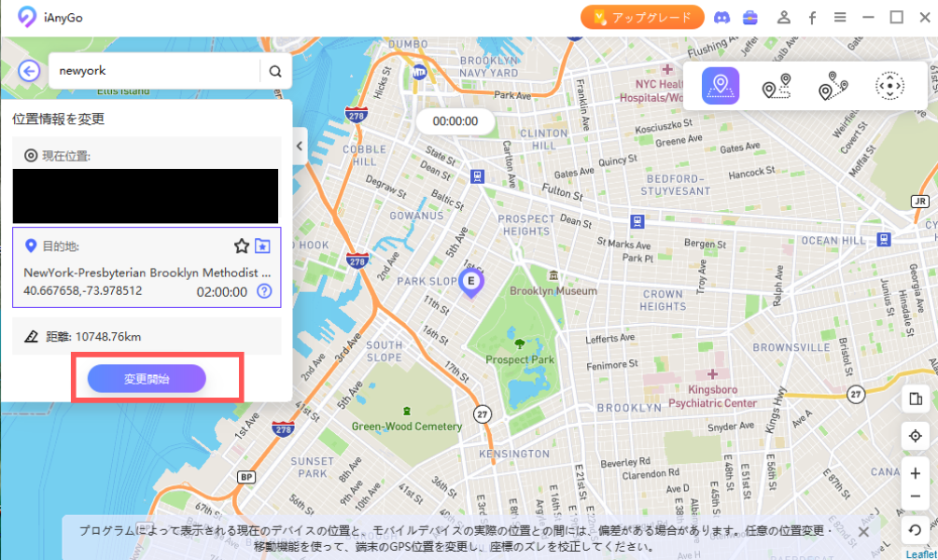Viewport: 938px width, 560px height.
Task: Open the Discord community icon
Action: tap(721, 18)
